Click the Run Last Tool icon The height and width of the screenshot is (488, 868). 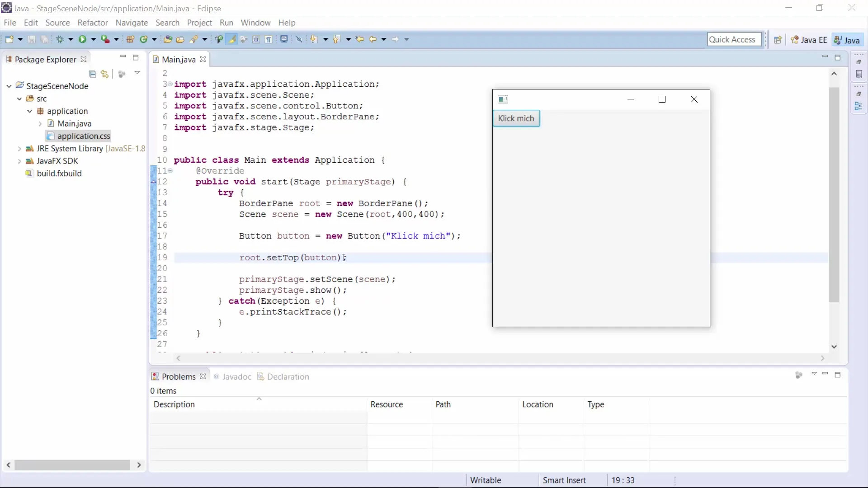click(x=105, y=39)
